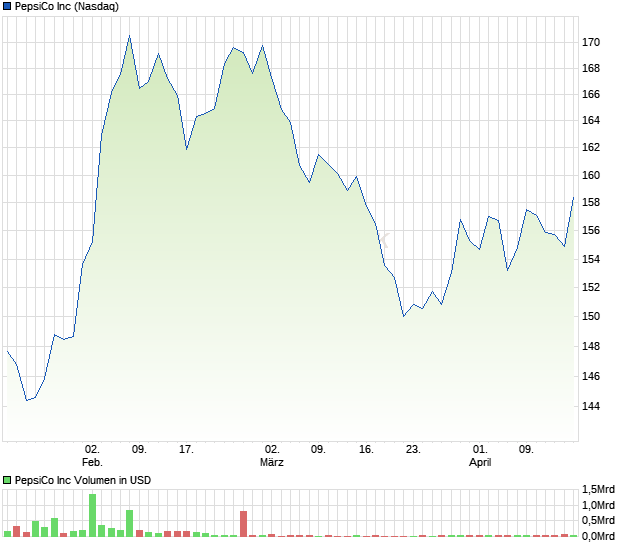Click the 0,0Mrd volume axis label
This screenshot has height=546, width=620.
598,536
